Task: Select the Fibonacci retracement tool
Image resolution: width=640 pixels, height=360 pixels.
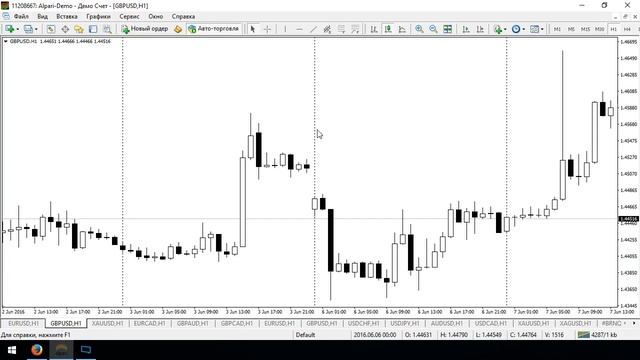Action: pyautogui.click(x=341, y=29)
